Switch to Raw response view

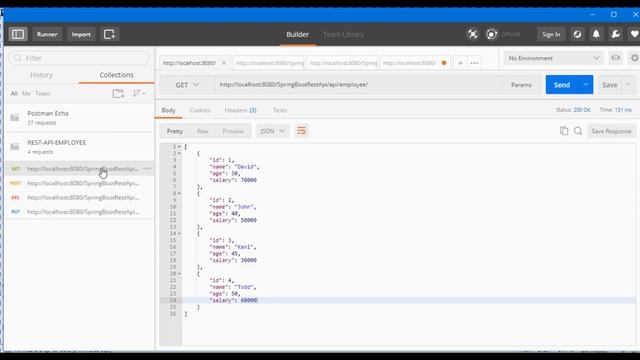[x=202, y=131]
